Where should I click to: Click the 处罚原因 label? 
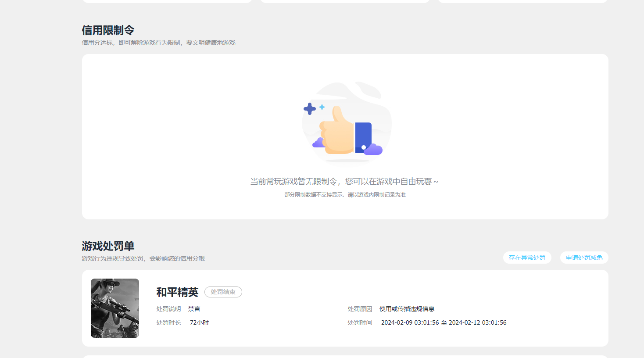click(x=360, y=309)
